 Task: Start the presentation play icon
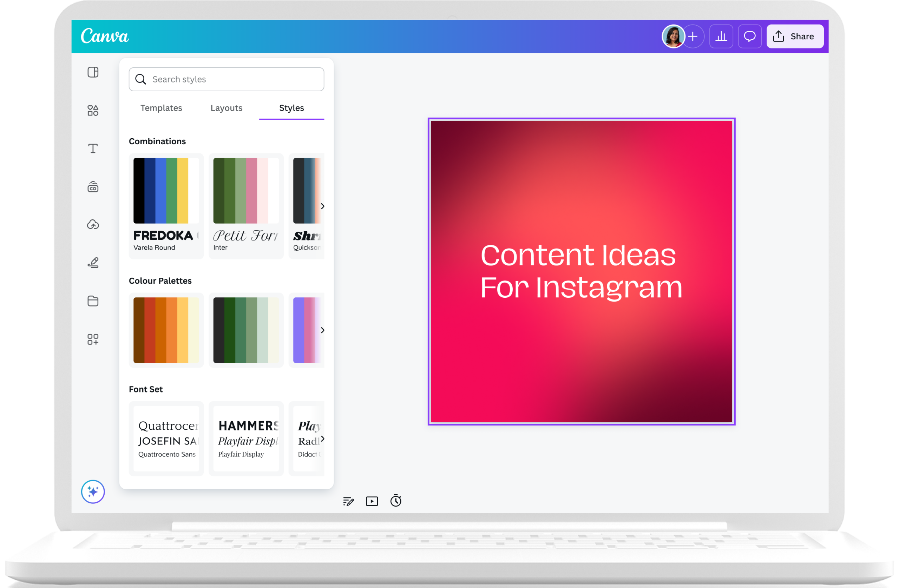(372, 501)
